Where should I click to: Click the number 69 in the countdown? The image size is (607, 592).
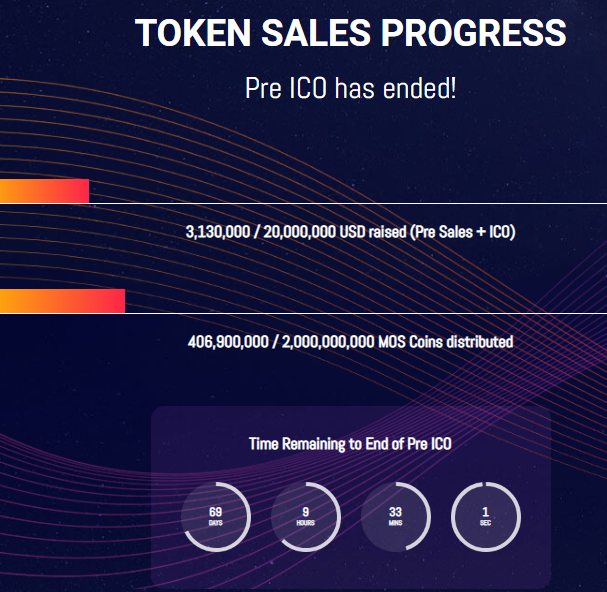[215, 512]
